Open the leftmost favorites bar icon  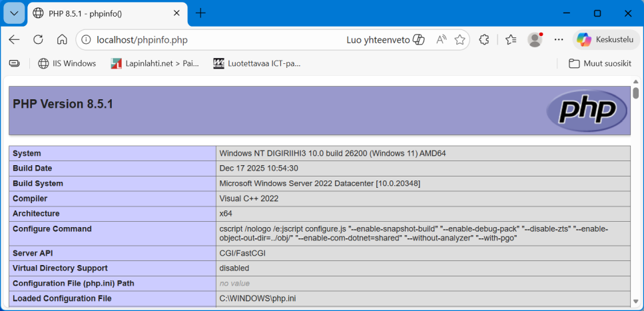[x=15, y=63]
